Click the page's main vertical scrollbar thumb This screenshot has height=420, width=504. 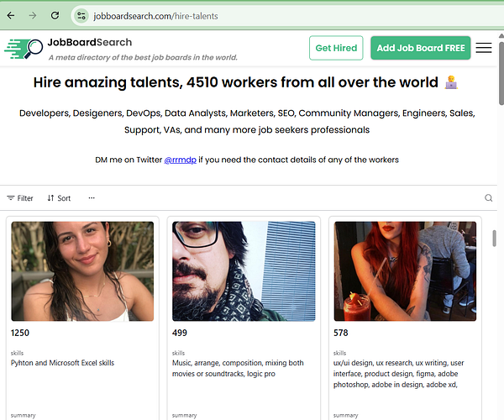(x=501, y=73)
